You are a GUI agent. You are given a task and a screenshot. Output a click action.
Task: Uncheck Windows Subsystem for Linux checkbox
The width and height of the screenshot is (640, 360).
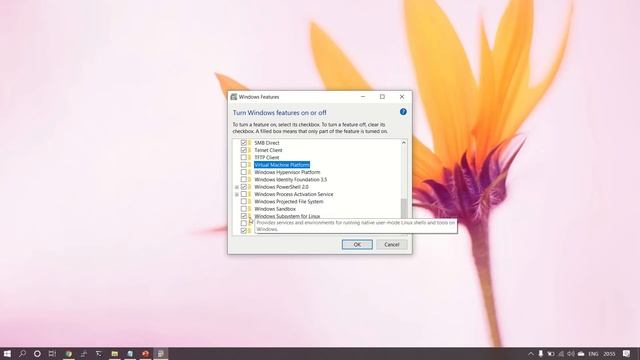pyautogui.click(x=244, y=216)
